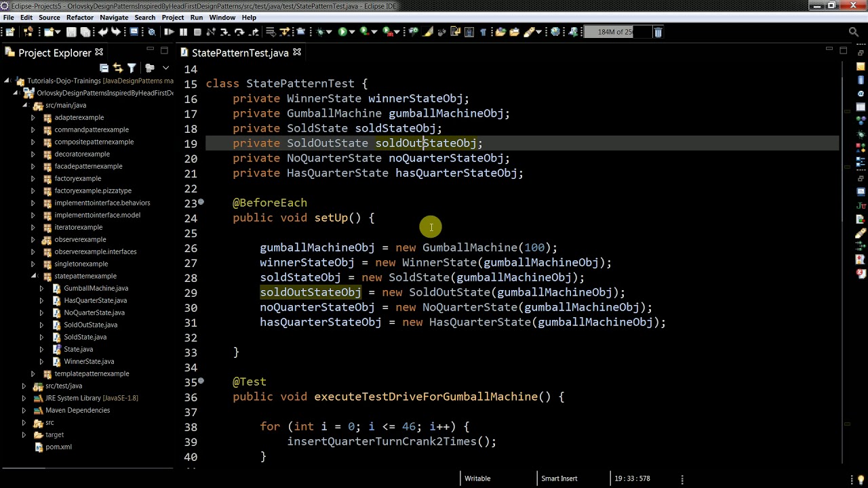Select pom.xml in Project Explorer

[x=58, y=447]
